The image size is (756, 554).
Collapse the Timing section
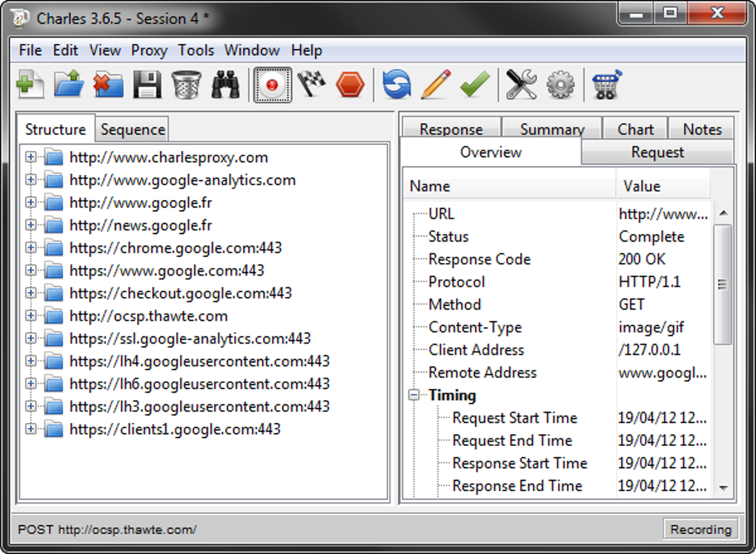pyautogui.click(x=414, y=395)
